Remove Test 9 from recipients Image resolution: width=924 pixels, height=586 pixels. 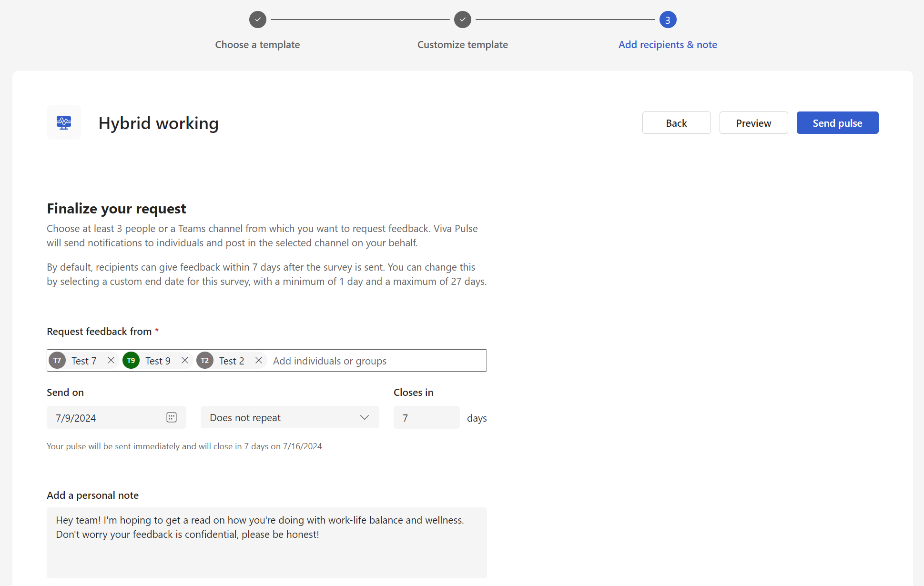pyautogui.click(x=185, y=361)
